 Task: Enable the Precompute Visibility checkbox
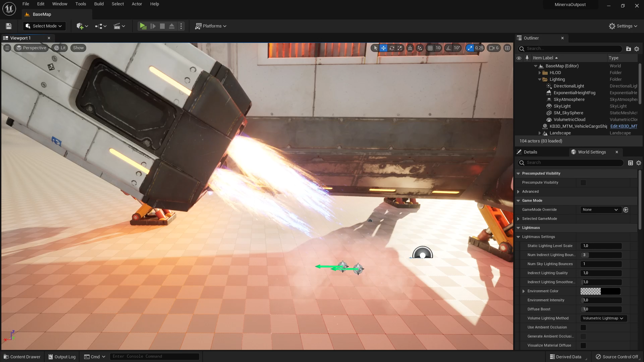click(583, 183)
